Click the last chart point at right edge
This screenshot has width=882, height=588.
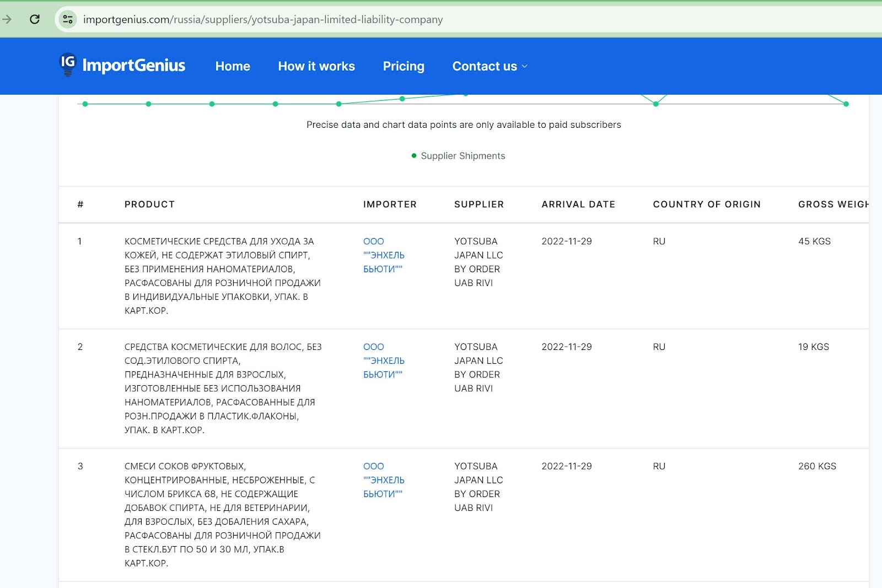[846, 104]
